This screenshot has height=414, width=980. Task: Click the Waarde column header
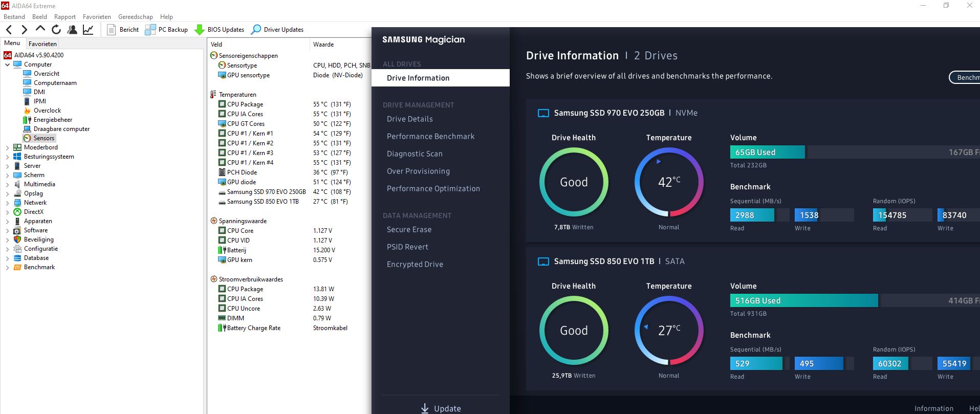[x=323, y=45]
